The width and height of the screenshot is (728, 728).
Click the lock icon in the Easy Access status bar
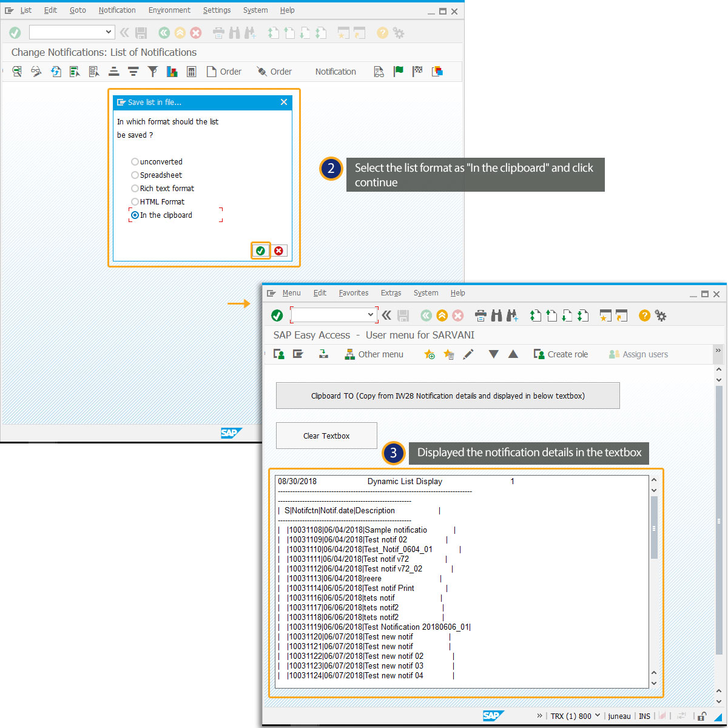click(x=702, y=716)
